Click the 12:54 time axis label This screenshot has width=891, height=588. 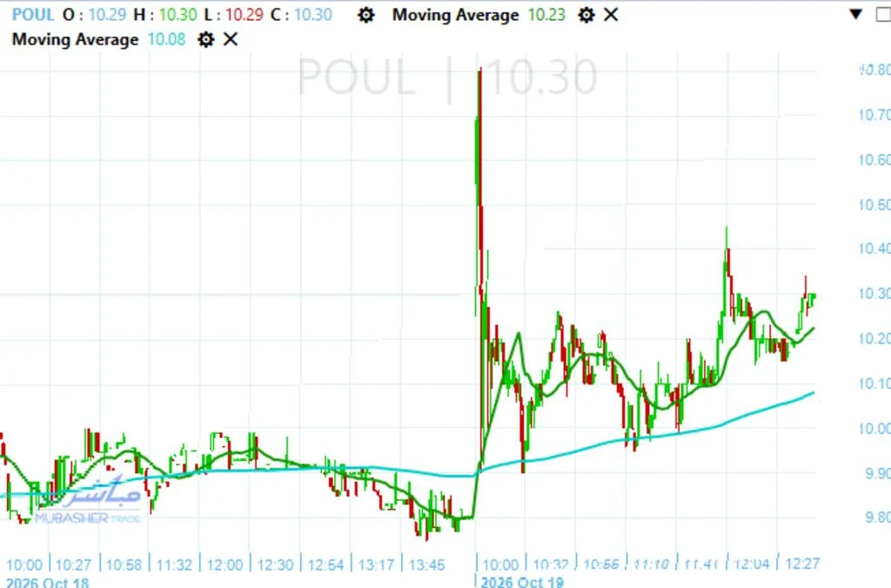pyautogui.click(x=325, y=565)
